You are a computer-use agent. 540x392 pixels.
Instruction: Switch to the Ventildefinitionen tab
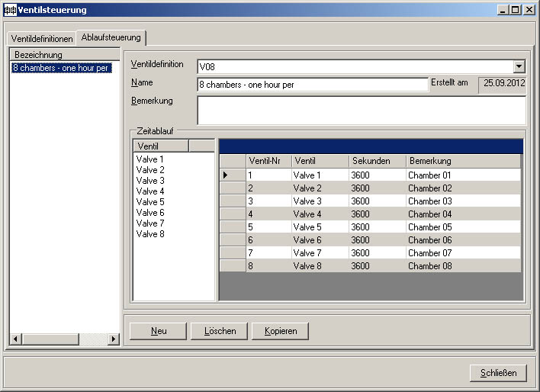(42, 38)
